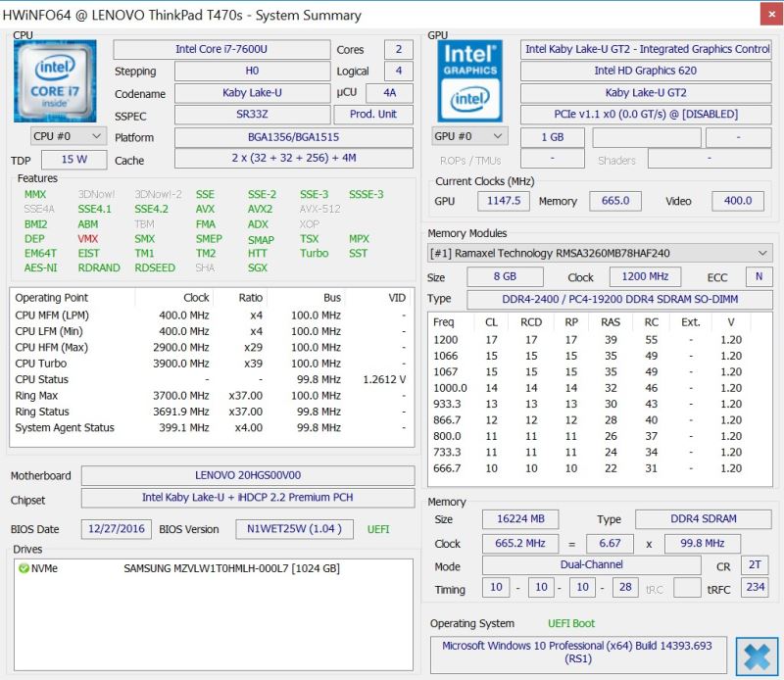Image resolution: width=784 pixels, height=680 pixels.
Task: Click the Intel Core i7 logo
Action: point(56,80)
